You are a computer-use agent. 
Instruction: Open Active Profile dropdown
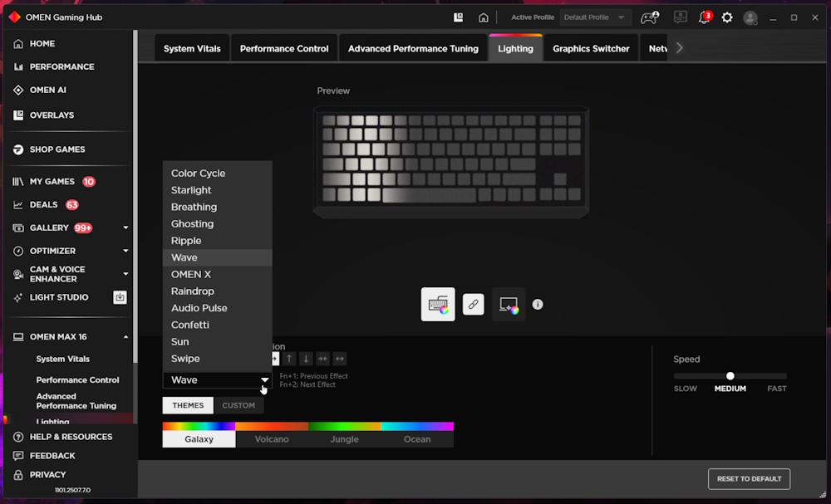click(x=595, y=17)
